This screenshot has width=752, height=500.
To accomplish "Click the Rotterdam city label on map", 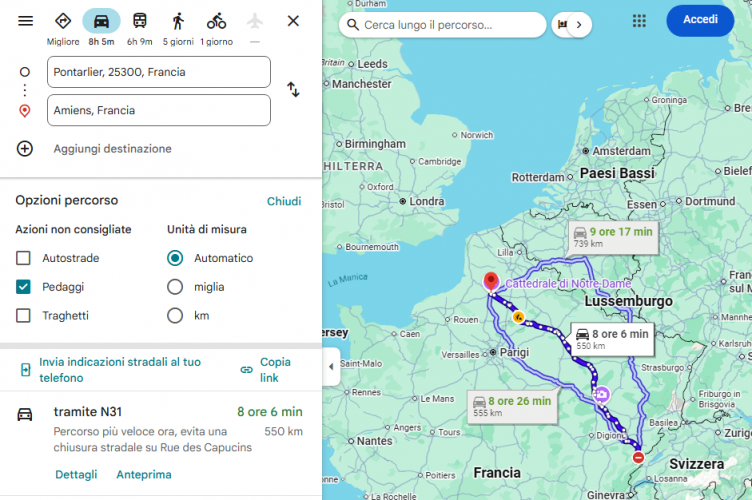I will [x=538, y=177].
